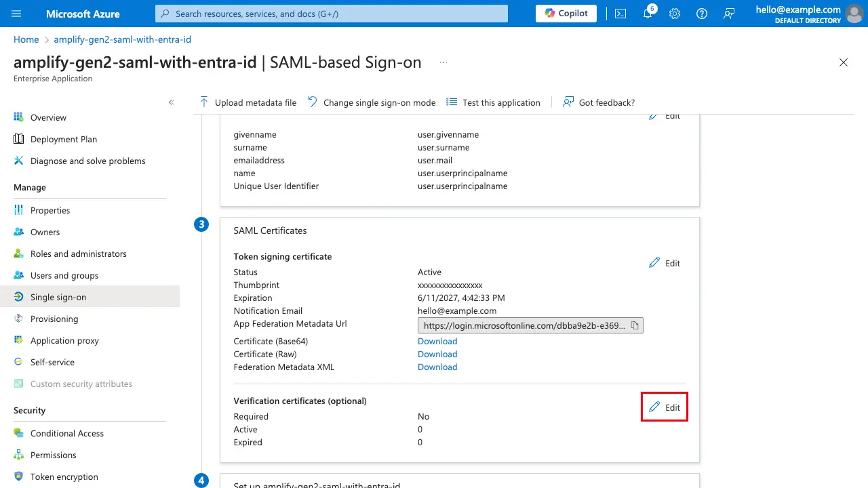Download Certificate (Base64)
The height and width of the screenshot is (488, 868).
[x=437, y=341]
